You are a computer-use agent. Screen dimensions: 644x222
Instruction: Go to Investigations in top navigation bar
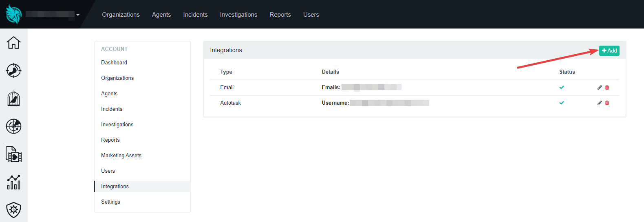(238, 15)
